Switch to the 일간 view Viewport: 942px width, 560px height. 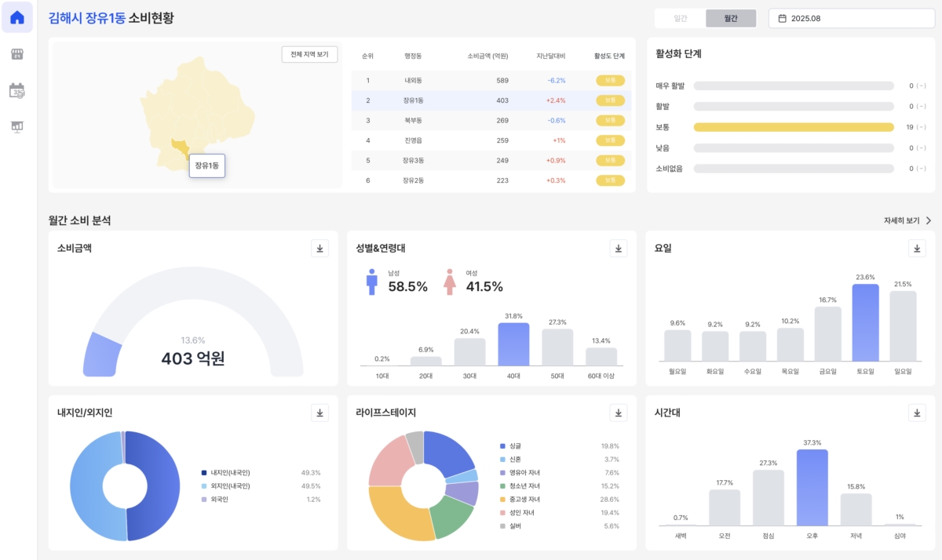point(680,16)
